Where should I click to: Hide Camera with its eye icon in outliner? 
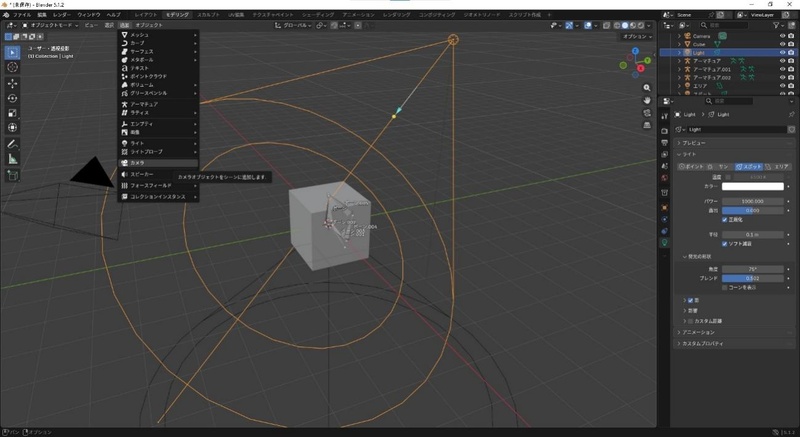pyautogui.click(x=782, y=36)
